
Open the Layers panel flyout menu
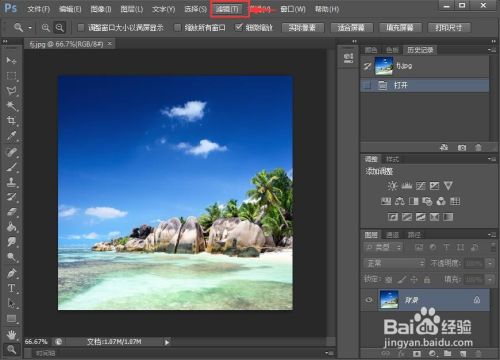click(x=492, y=235)
